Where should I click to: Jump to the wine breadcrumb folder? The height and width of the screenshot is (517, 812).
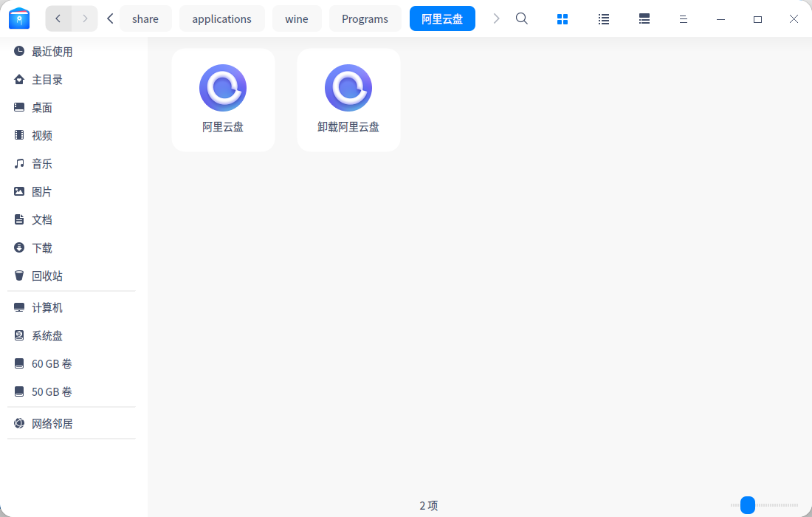297,18
